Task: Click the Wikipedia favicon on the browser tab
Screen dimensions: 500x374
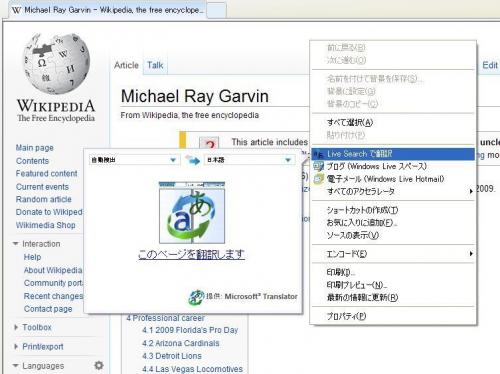Action: pyautogui.click(x=16, y=10)
